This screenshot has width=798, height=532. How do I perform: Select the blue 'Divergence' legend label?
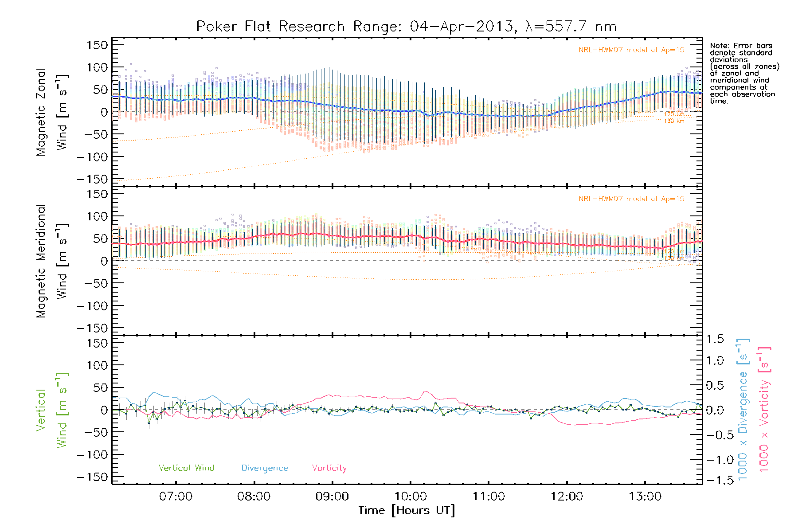point(265,468)
